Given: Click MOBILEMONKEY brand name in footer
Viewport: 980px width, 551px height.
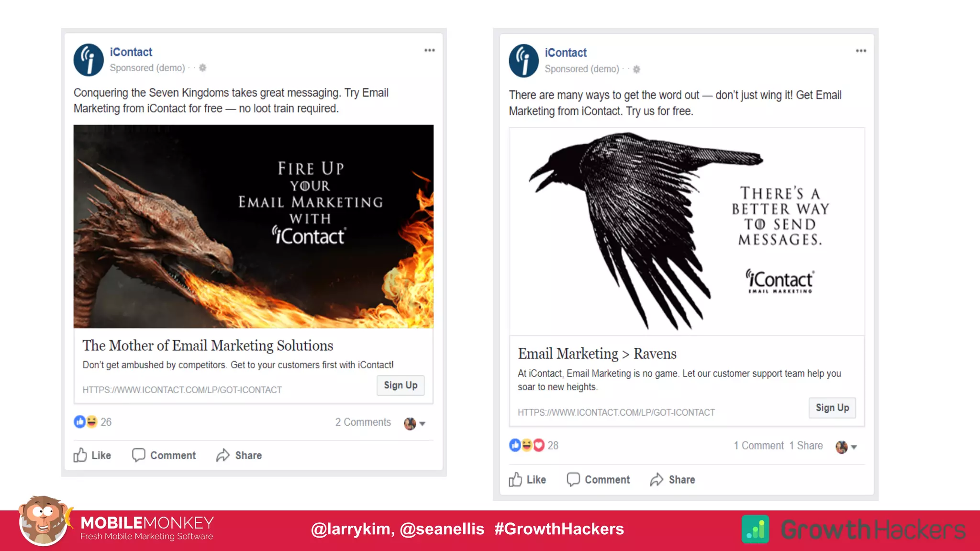Looking at the screenshot, I should point(147,523).
